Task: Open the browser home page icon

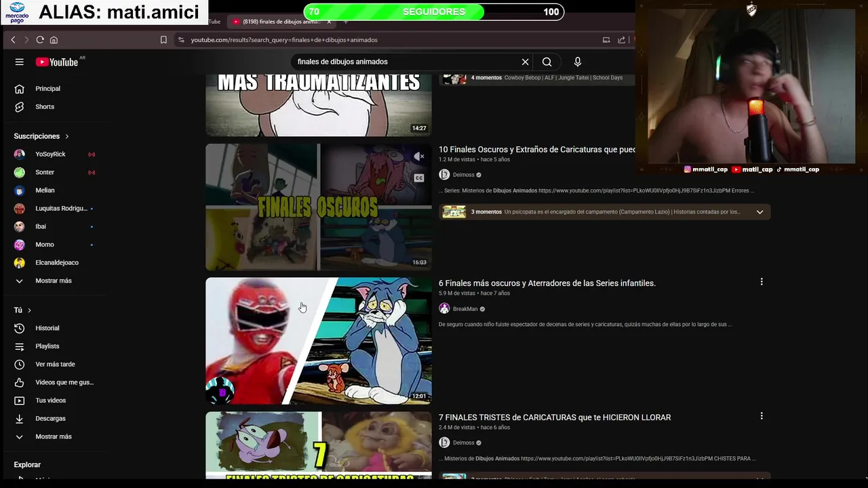Action: pyautogui.click(x=54, y=40)
